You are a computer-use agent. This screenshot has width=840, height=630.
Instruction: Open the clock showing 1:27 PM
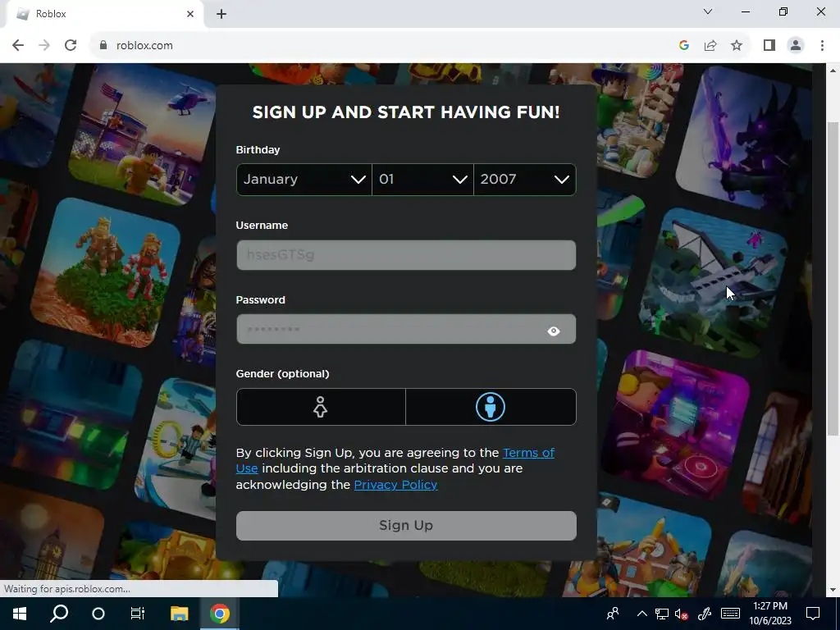769,614
